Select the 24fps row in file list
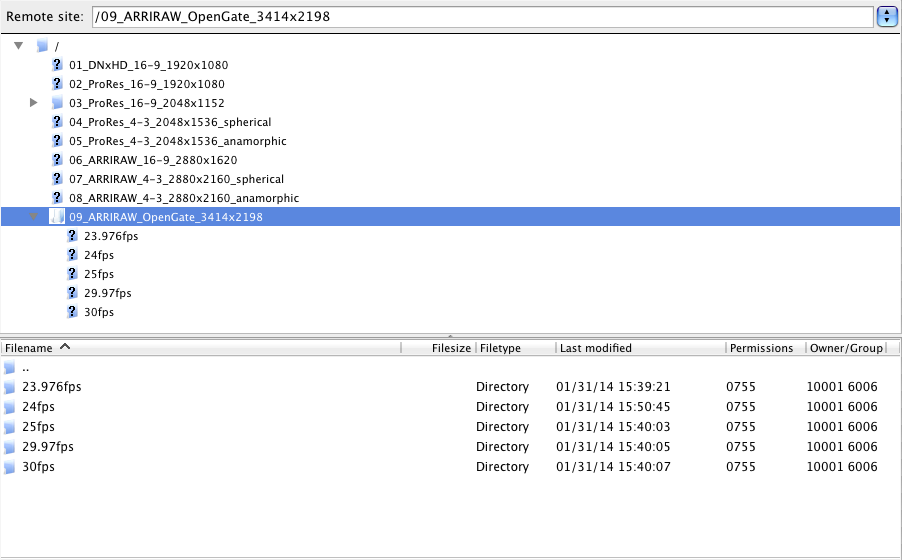Image resolution: width=902 pixels, height=560 pixels. [x=450, y=407]
